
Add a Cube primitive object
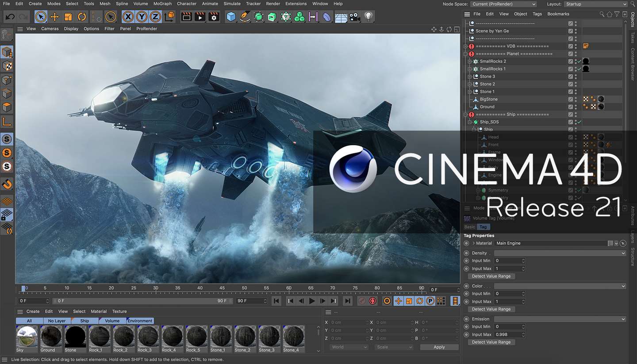[231, 17]
